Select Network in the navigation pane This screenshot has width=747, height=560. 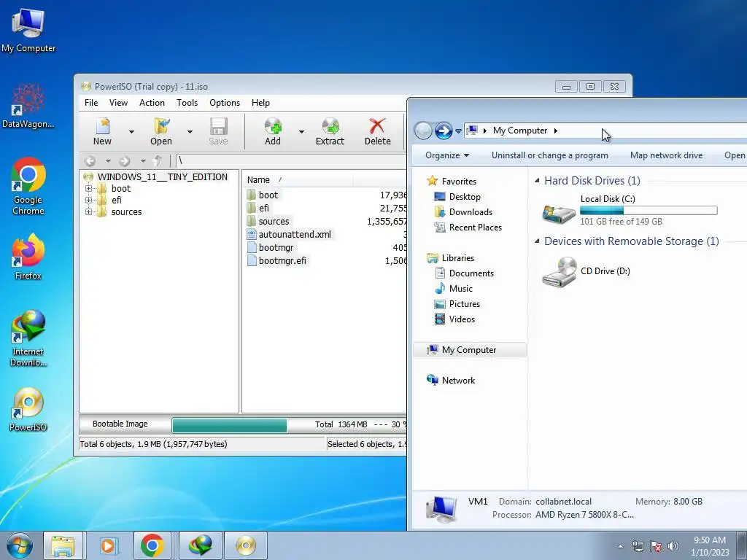pyautogui.click(x=458, y=381)
